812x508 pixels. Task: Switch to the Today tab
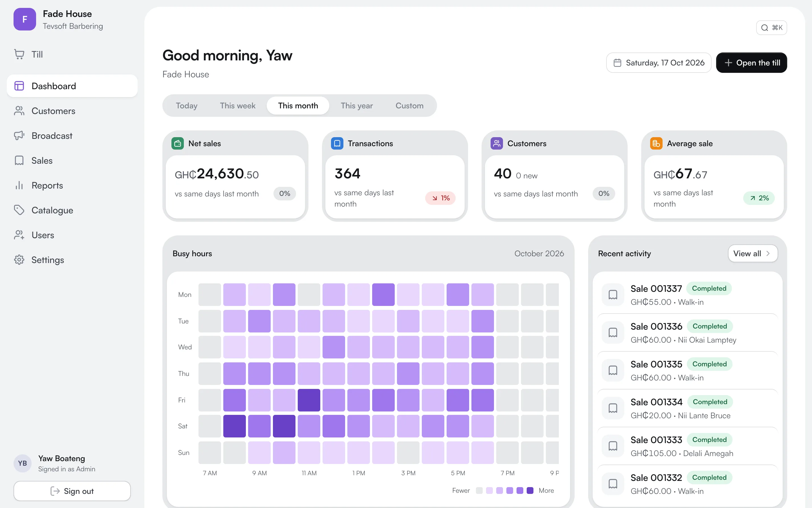pos(187,106)
